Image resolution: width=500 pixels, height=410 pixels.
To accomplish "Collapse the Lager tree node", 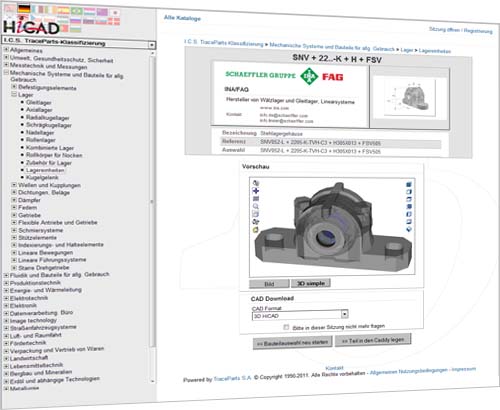I will 14,94.
